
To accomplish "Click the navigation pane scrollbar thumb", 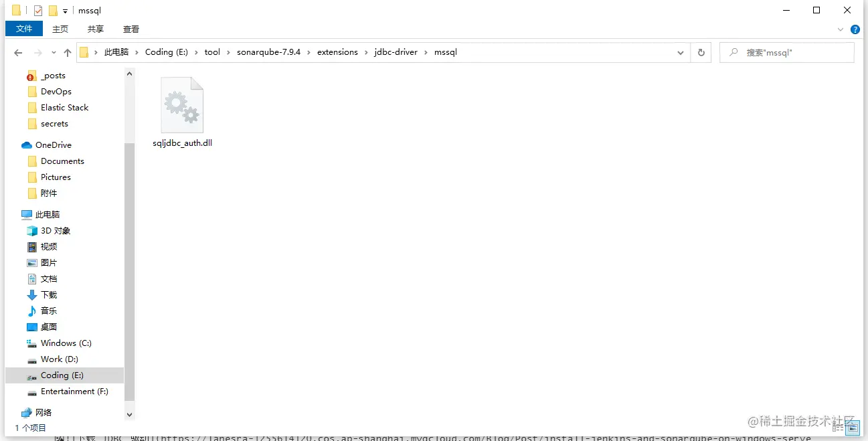I will coord(130,272).
